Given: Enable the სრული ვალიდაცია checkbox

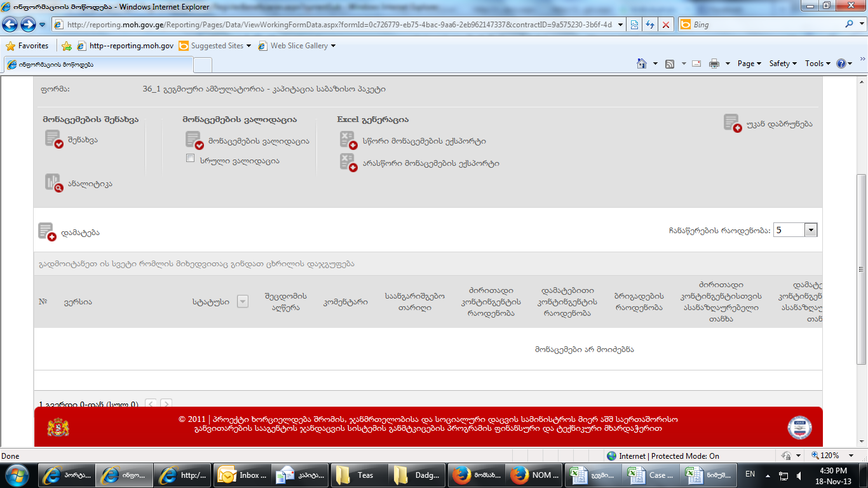Looking at the screenshot, I should pyautogui.click(x=190, y=158).
